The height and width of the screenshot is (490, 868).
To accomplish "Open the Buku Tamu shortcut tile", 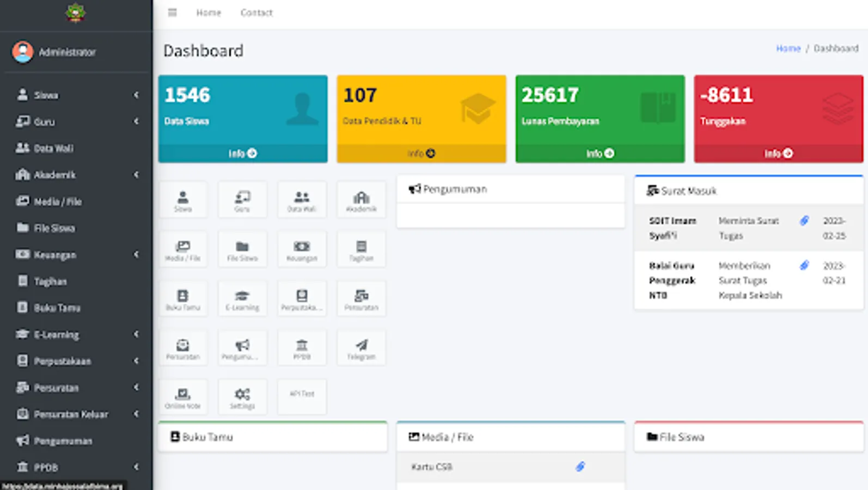I will [183, 298].
